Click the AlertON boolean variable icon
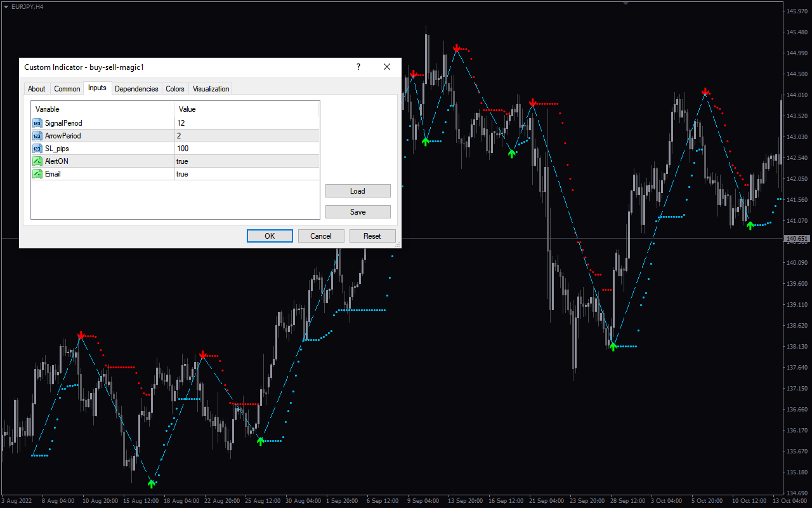This screenshot has height=508, width=812. 37,161
